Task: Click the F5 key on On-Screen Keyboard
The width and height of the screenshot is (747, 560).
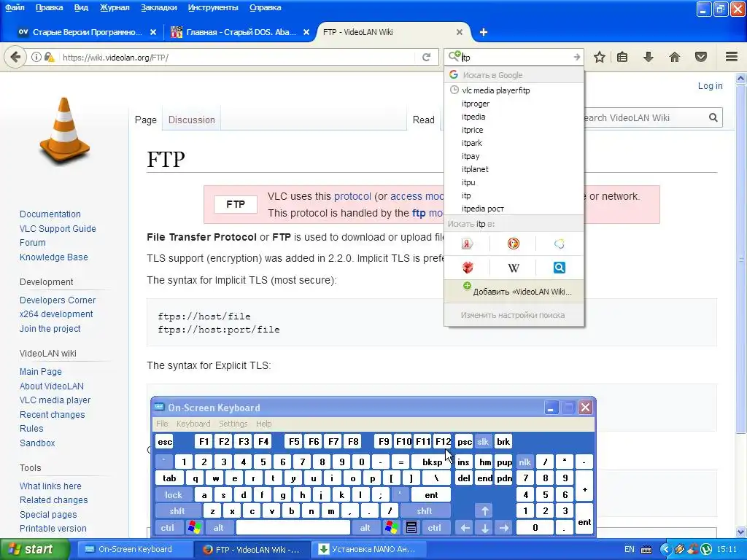Action: click(294, 441)
